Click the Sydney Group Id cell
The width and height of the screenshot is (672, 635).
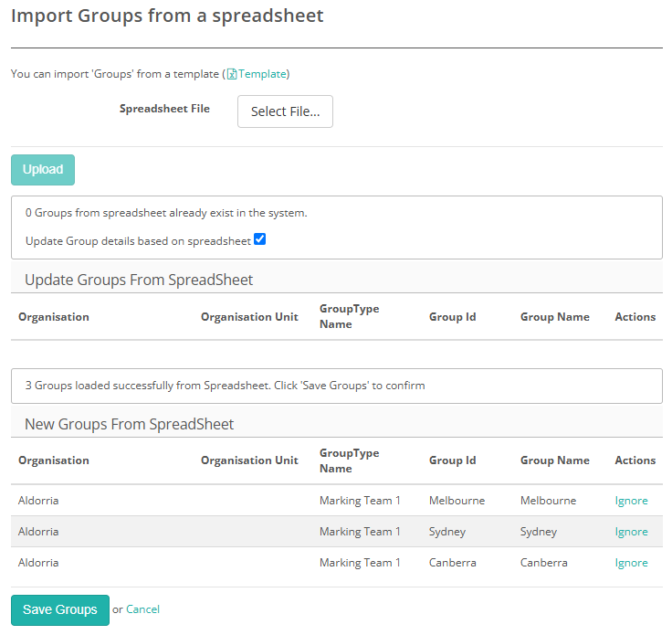coord(447,532)
